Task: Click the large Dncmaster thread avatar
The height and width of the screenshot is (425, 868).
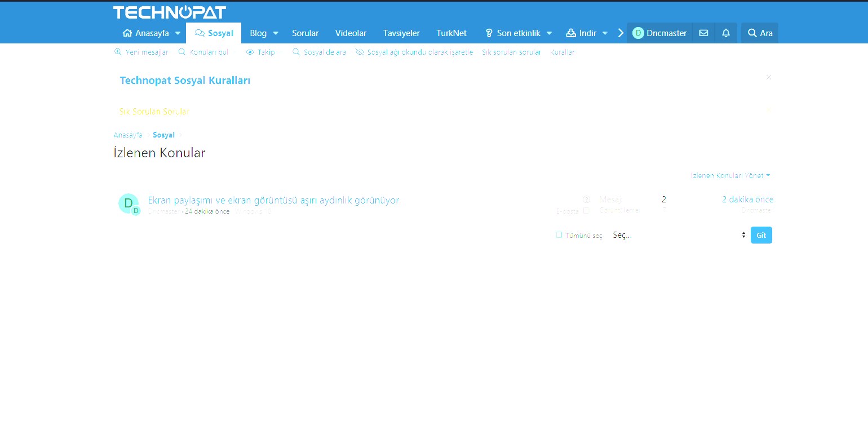Action: coord(128,203)
